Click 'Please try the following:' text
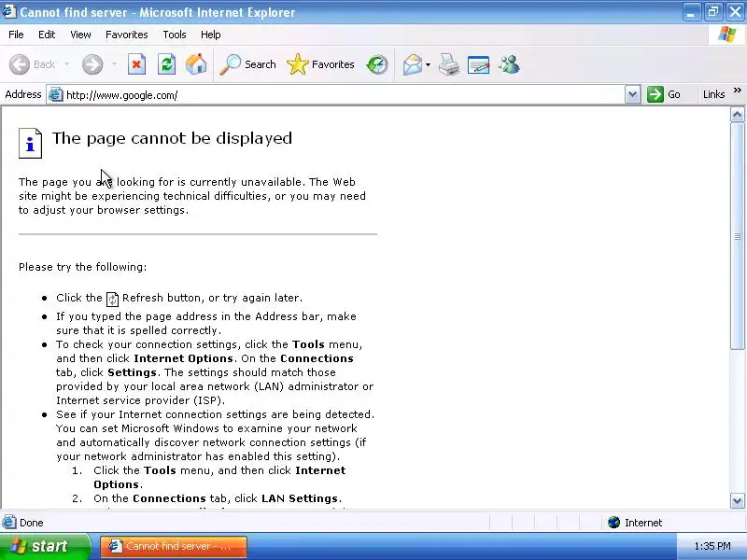747x560 pixels. [82, 267]
